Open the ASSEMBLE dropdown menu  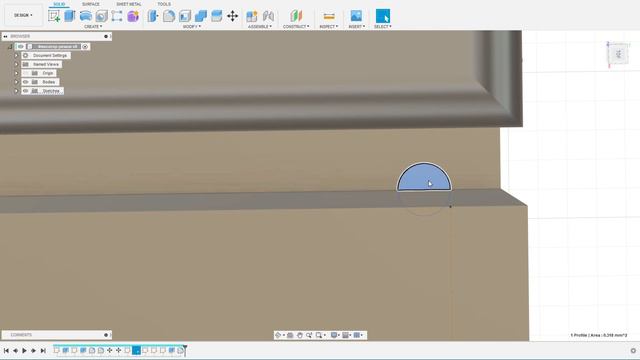click(x=260, y=27)
